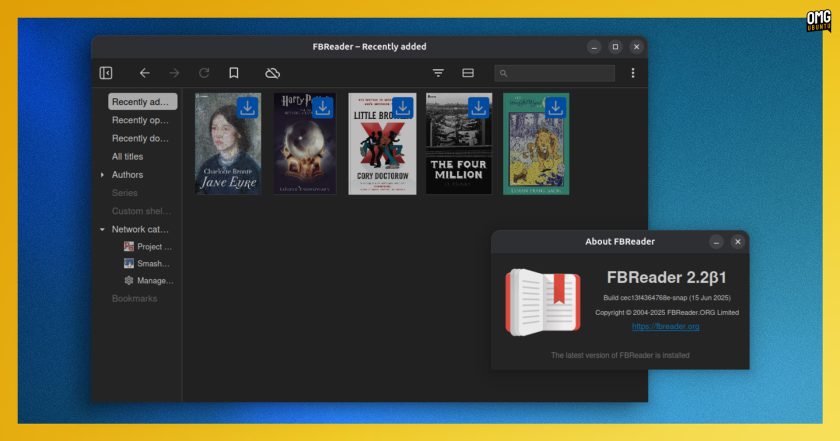This screenshot has height=441, width=840.
Task: Select Recently downloaded in sidebar
Action: point(140,138)
